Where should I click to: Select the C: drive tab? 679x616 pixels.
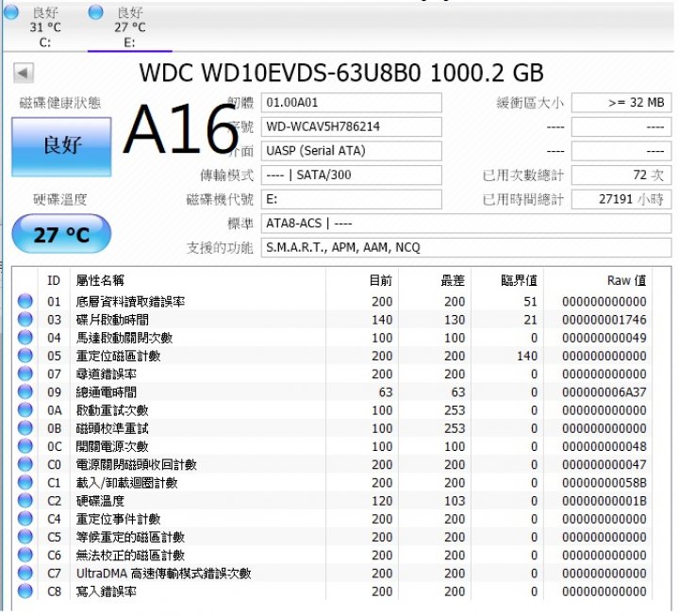[x=45, y=26]
